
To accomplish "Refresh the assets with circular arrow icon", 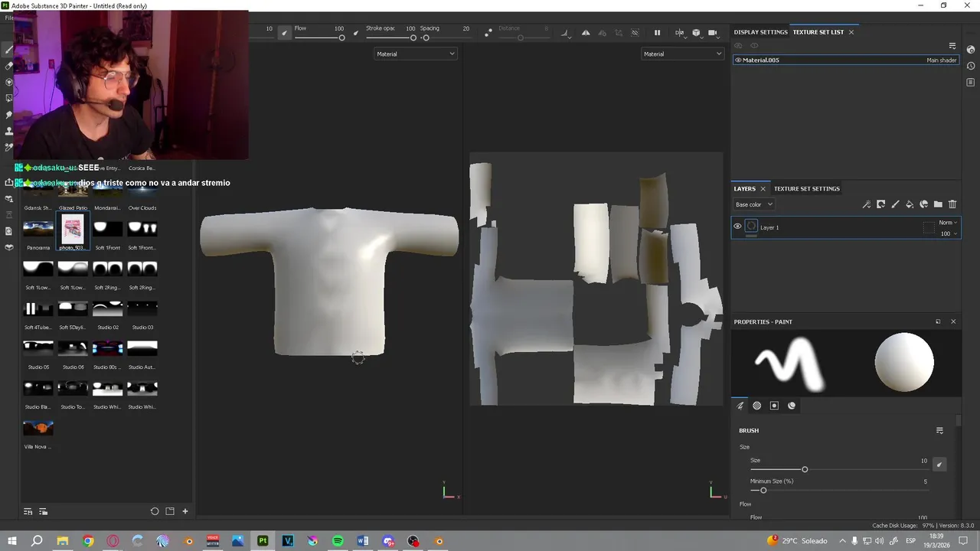I will coord(155,511).
